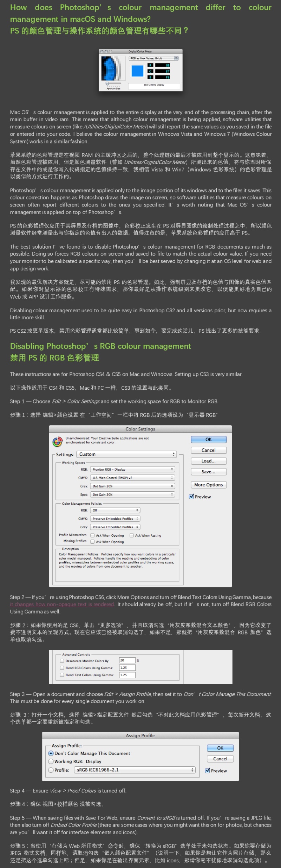Screen dimensions: 281x868
Task: Toggle Blend RGB Colors Using Gamma checkbox
Action: 62,668
